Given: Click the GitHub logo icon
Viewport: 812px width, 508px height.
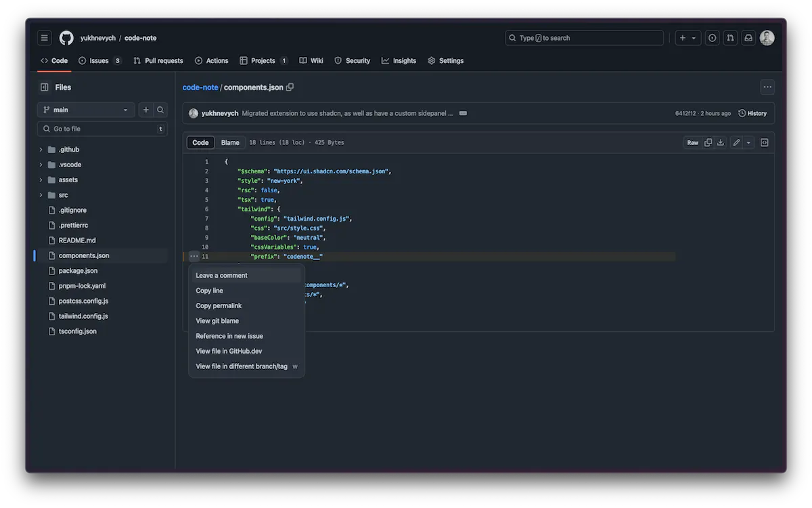Looking at the screenshot, I should click(x=66, y=38).
